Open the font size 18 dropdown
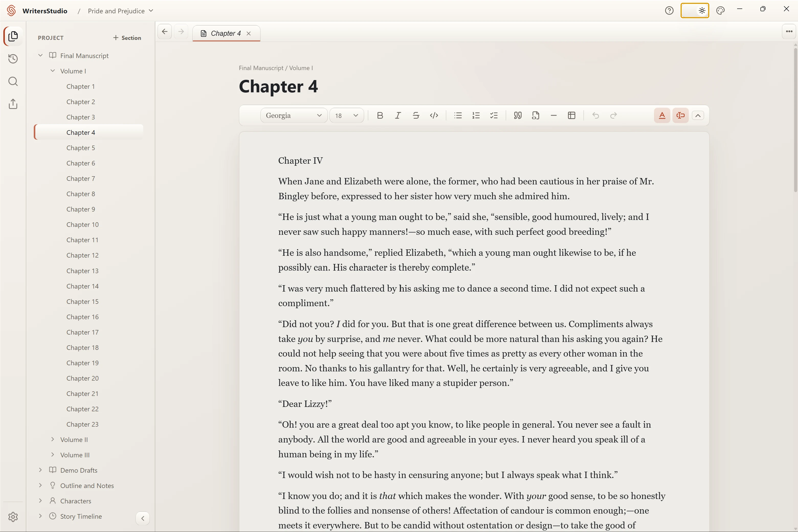 point(347,115)
